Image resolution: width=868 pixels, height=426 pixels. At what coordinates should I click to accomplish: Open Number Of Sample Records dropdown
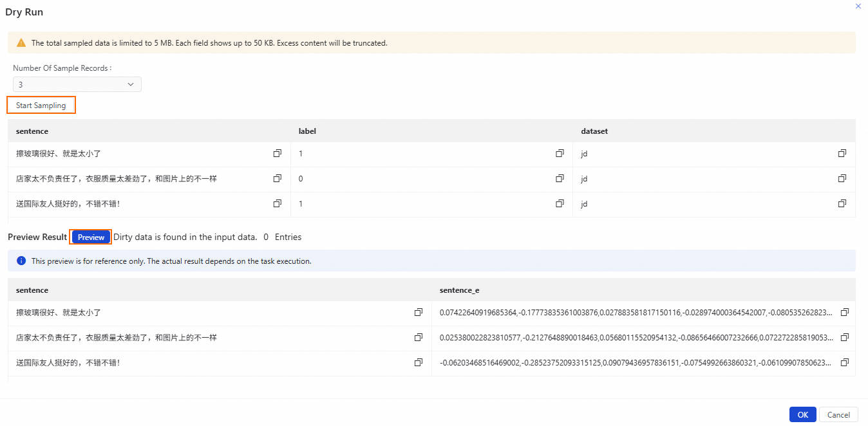[x=77, y=84]
